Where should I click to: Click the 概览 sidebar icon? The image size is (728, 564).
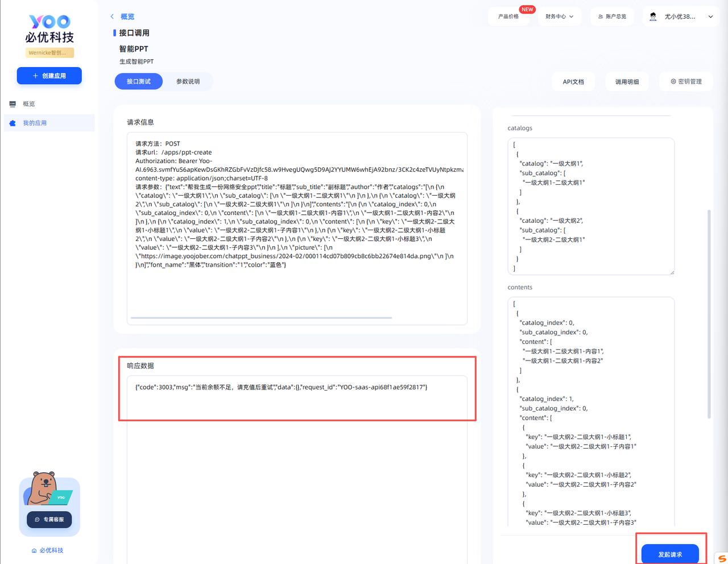(x=13, y=104)
